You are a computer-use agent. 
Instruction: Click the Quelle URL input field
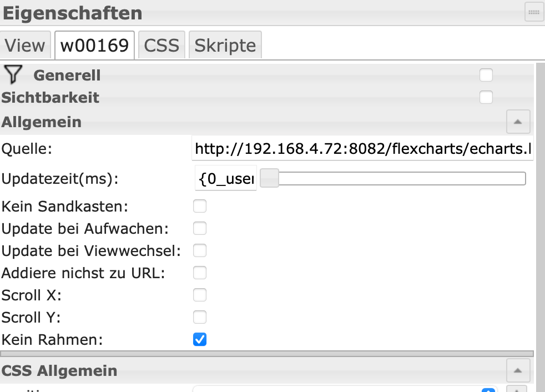(x=363, y=148)
